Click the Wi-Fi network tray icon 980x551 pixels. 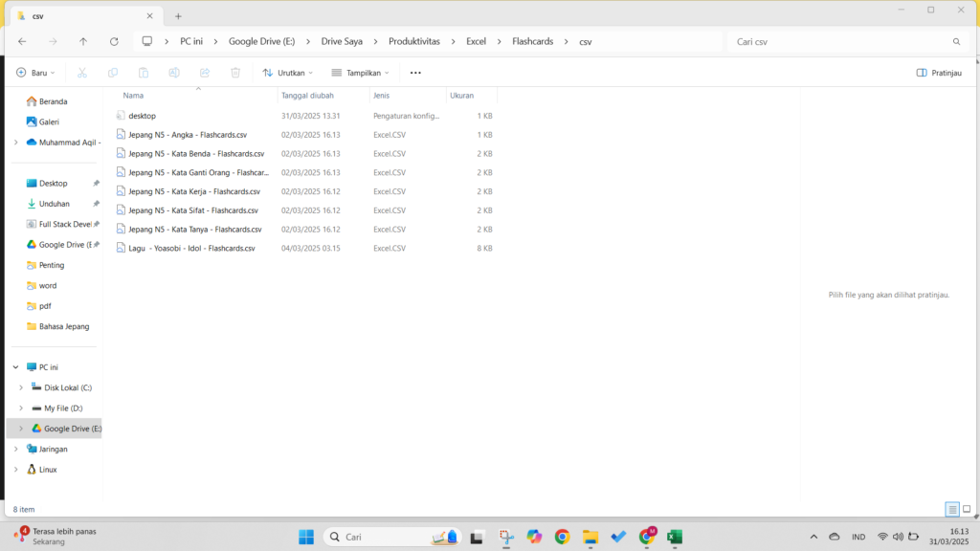click(882, 537)
